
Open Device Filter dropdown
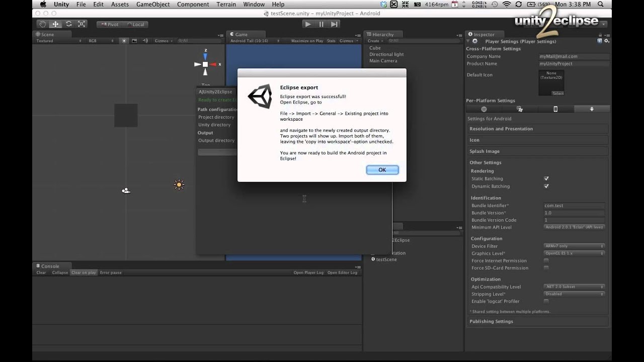coord(574,246)
